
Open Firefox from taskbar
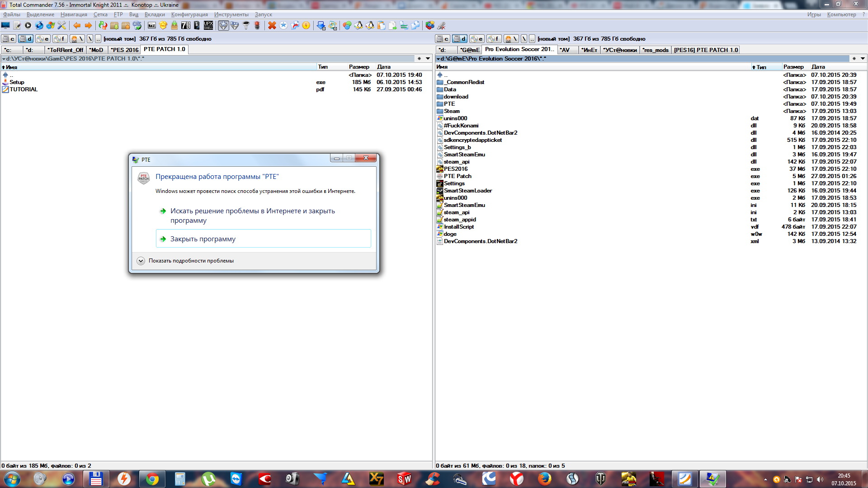pyautogui.click(x=545, y=479)
